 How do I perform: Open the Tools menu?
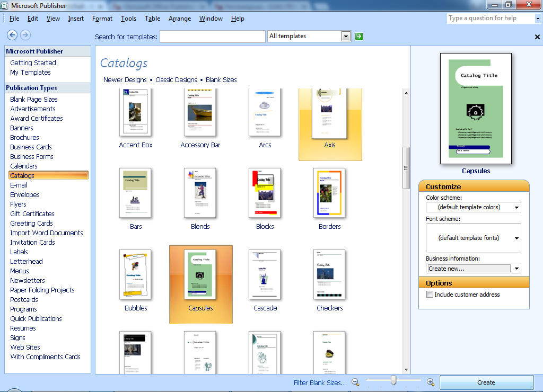(128, 19)
